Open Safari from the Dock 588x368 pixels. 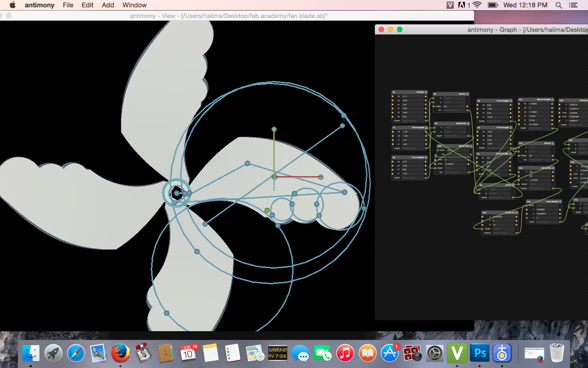click(76, 353)
